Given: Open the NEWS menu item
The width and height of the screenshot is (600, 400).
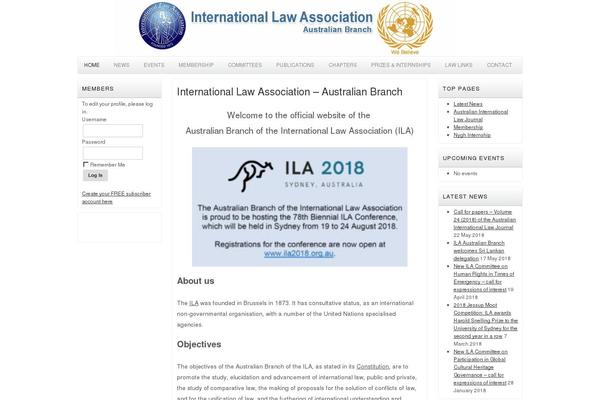Looking at the screenshot, I should click(121, 65).
